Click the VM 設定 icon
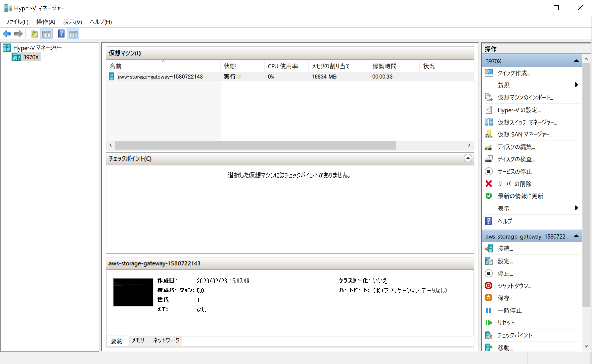 tap(489, 261)
